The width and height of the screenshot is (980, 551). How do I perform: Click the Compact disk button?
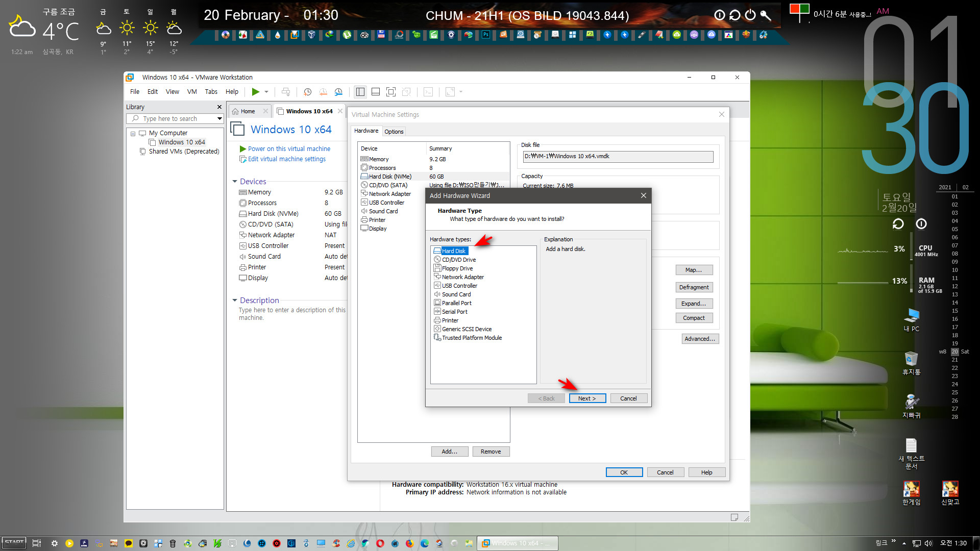point(694,318)
